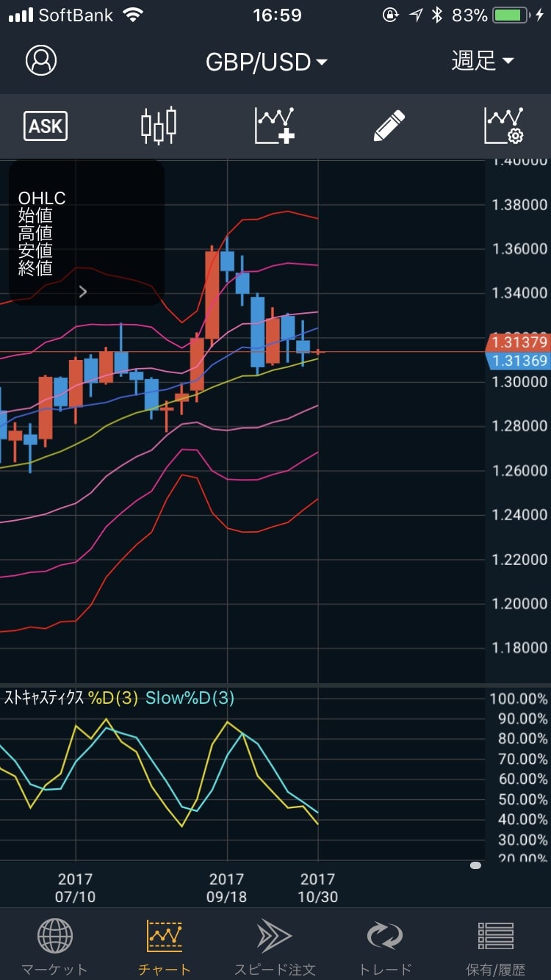Tap the blue 1.31369 bid price label
Viewport: 551px width, 980px height.
(519, 360)
